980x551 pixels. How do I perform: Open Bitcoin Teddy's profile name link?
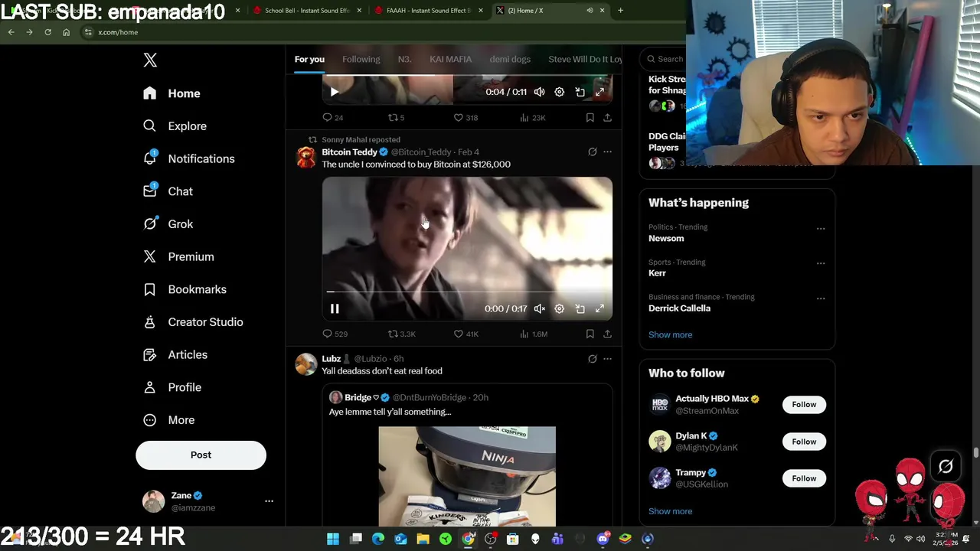[x=349, y=152]
